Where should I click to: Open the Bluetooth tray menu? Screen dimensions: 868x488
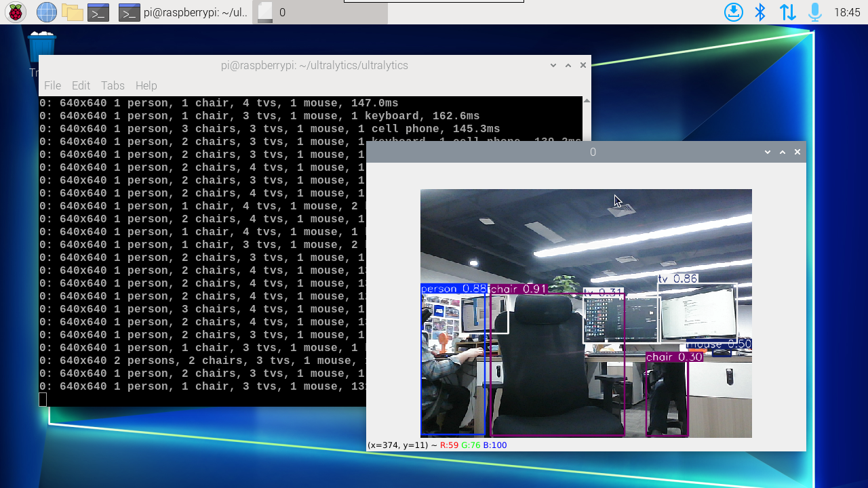760,12
